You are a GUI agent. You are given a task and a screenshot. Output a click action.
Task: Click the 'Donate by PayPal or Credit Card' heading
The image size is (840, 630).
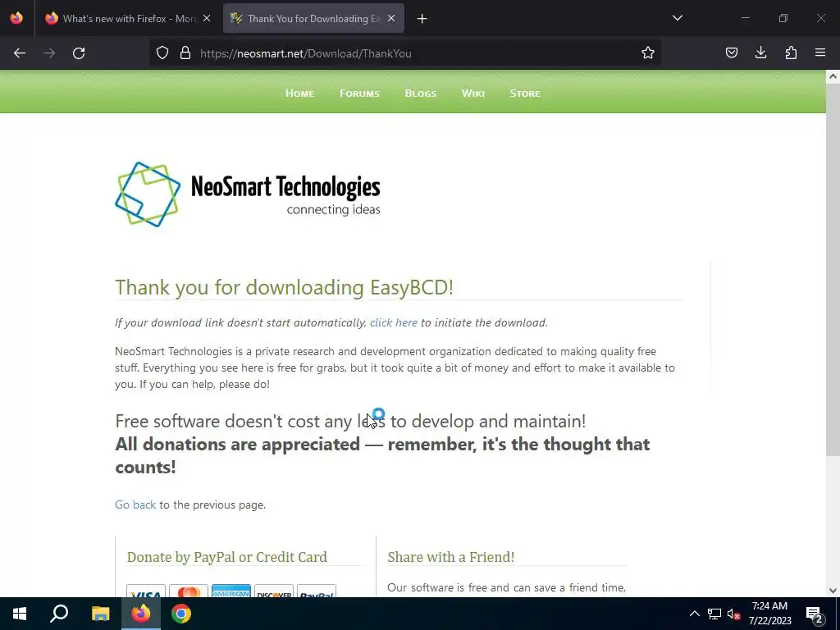pyautogui.click(x=227, y=557)
